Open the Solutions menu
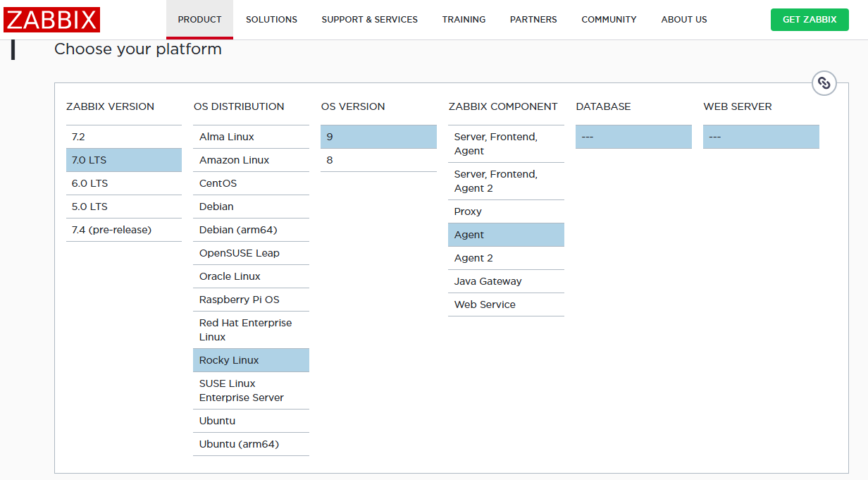 coord(271,20)
